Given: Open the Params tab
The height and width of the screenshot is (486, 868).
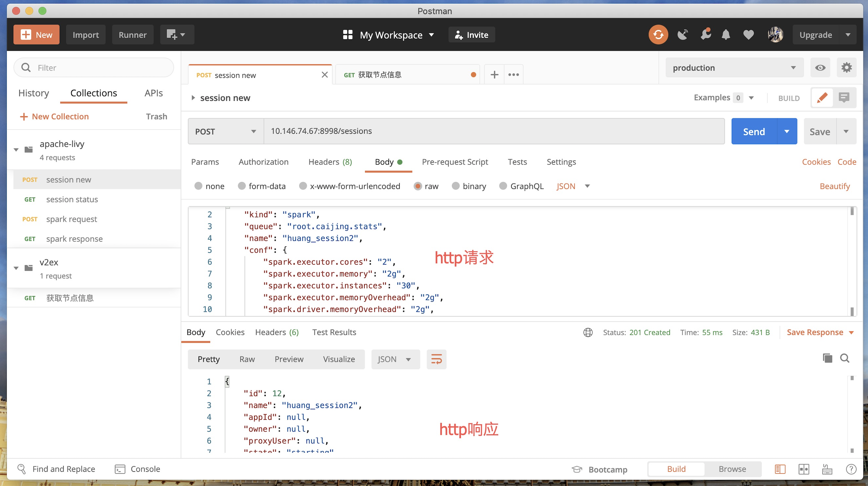Looking at the screenshot, I should (x=205, y=162).
